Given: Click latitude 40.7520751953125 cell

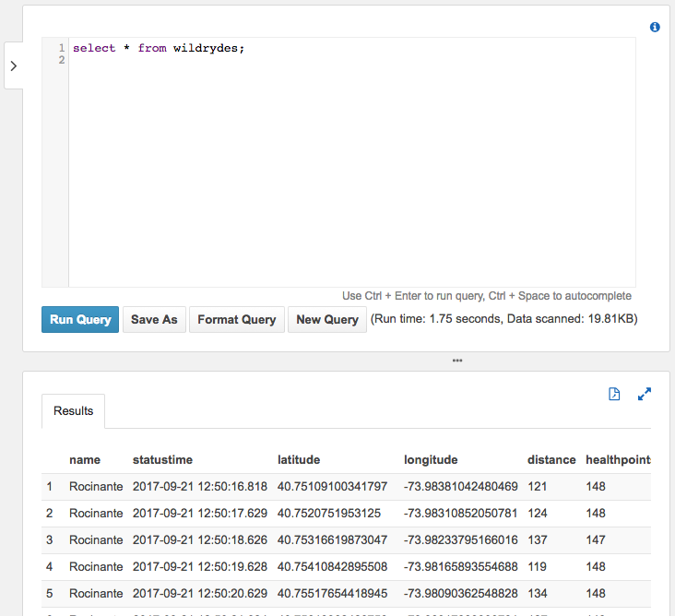Looking at the screenshot, I should tap(329, 513).
